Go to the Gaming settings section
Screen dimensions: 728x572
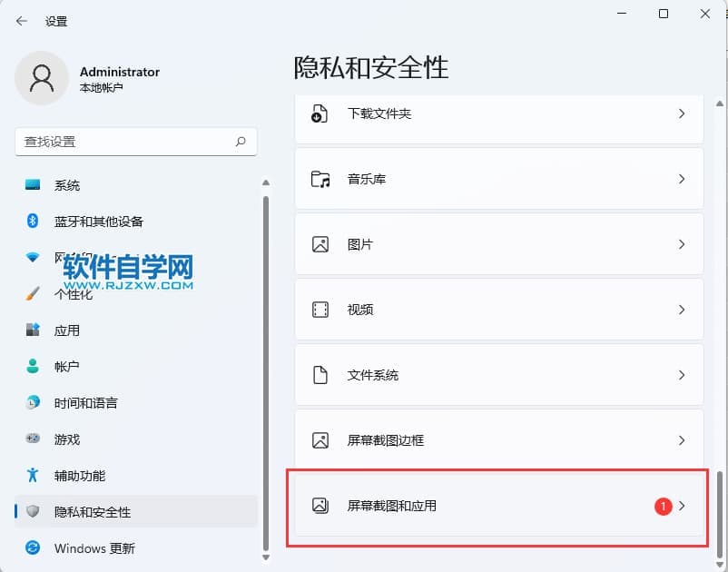pyautogui.click(x=67, y=439)
